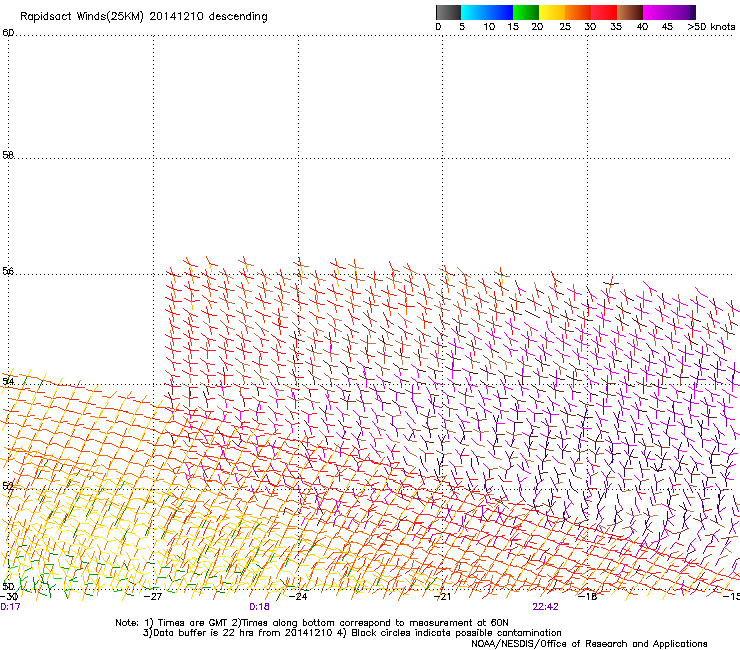Viewport: 740px width, 650px height.
Task: Click the latitude label 52
Action: [8, 486]
